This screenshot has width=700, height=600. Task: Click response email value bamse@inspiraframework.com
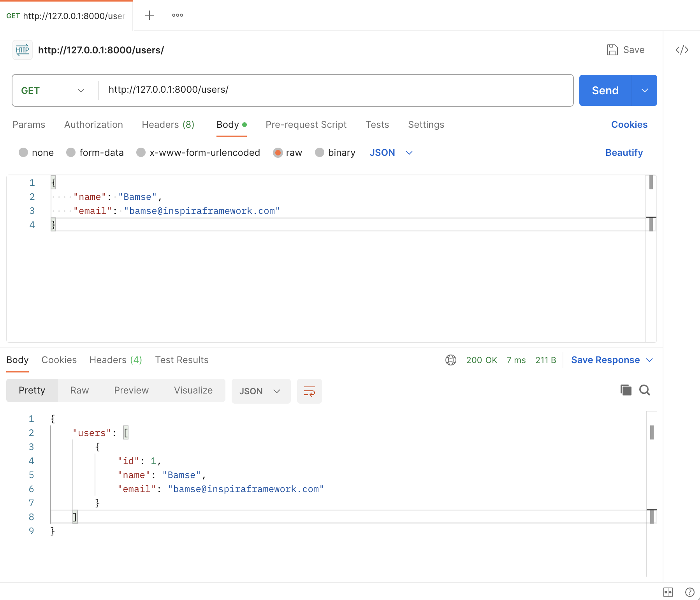coord(246,489)
